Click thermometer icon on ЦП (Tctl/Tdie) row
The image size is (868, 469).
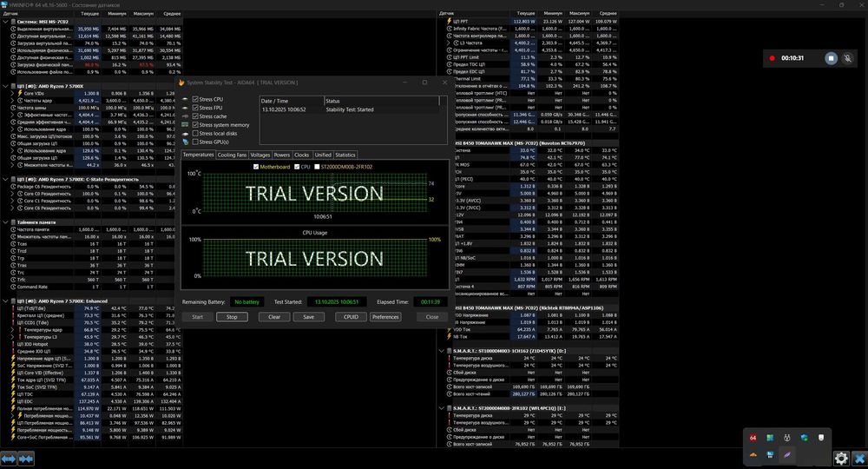point(13,308)
